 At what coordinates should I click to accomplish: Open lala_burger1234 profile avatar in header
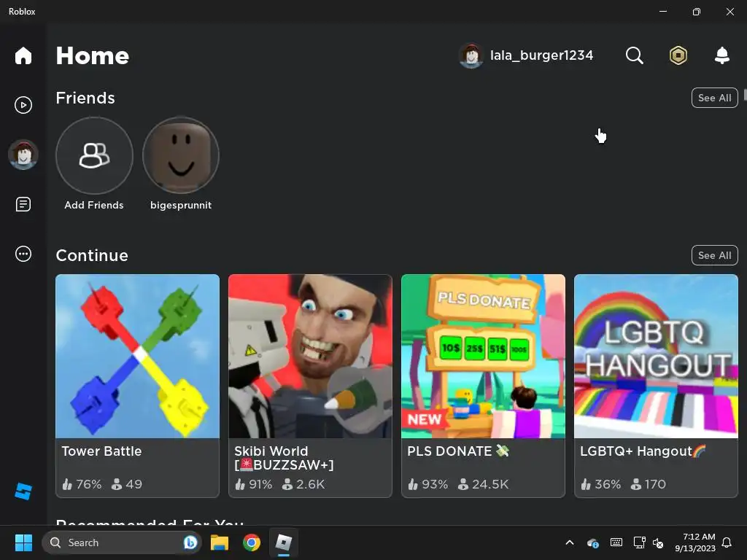point(471,55)
